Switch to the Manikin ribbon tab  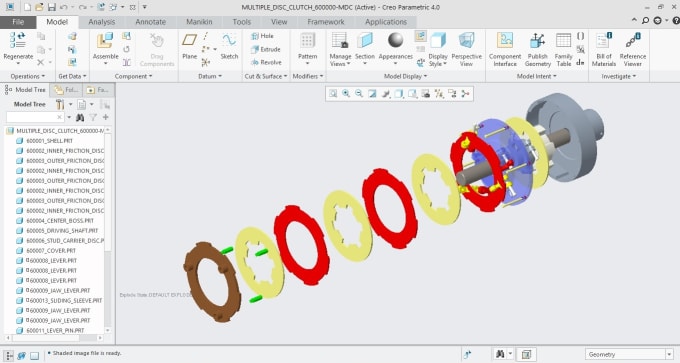click(x=199, y=22)
